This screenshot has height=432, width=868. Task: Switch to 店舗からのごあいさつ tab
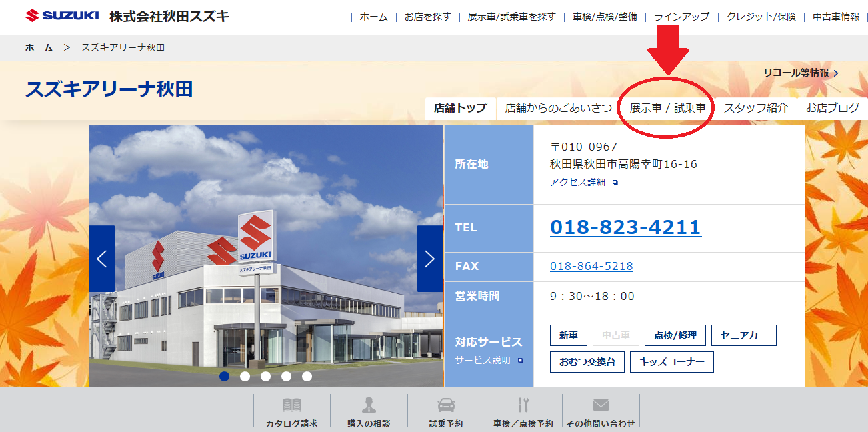[558, 108]
